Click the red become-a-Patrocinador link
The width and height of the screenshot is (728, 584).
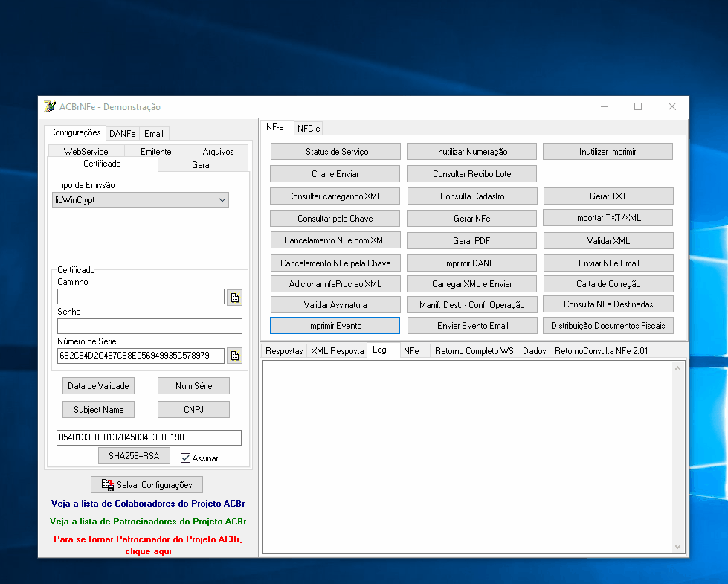pyautogui.click(x=148, y=545)
